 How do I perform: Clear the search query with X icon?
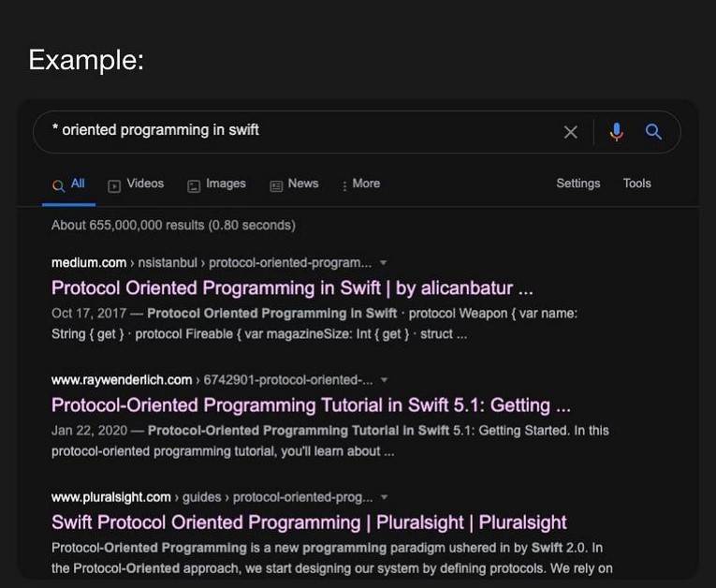coord(570,132)
